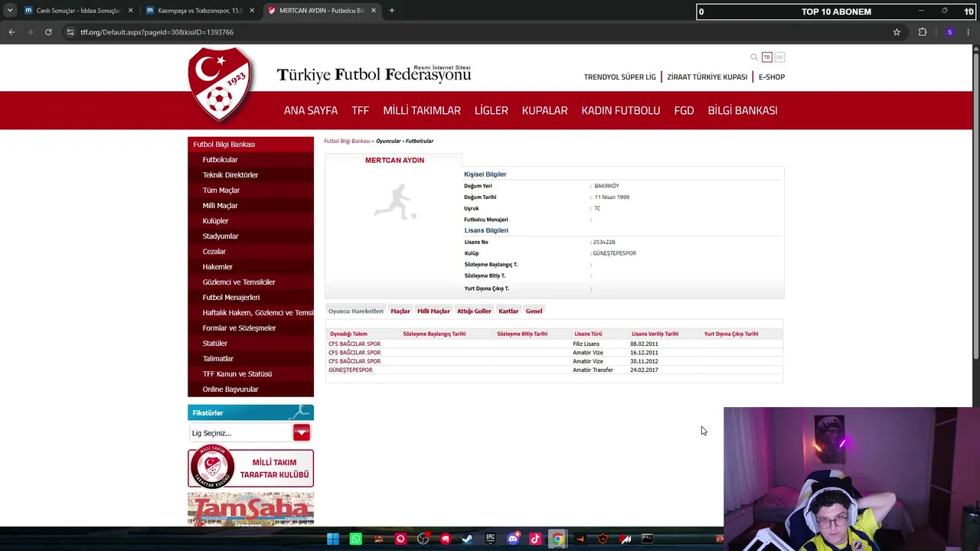980x551 pixels.
Task: Bookmark this page with the star icon
Action: (x=897, y=32)
